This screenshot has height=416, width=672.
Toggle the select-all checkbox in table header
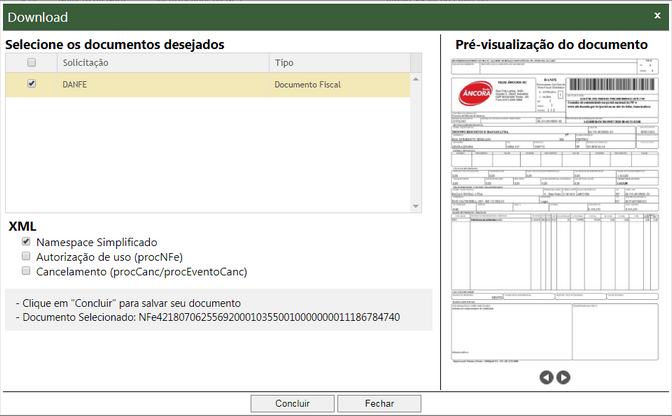(x=32, y=63)
